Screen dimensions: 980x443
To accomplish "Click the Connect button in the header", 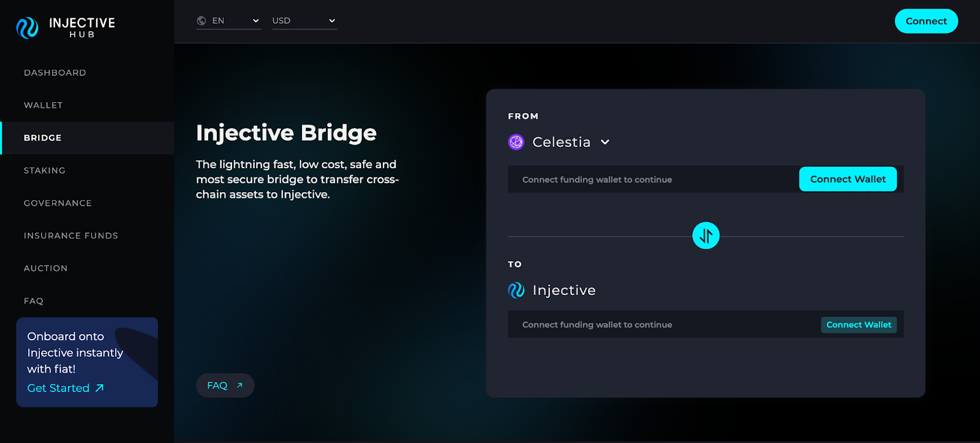I will [x=926, y=21].
